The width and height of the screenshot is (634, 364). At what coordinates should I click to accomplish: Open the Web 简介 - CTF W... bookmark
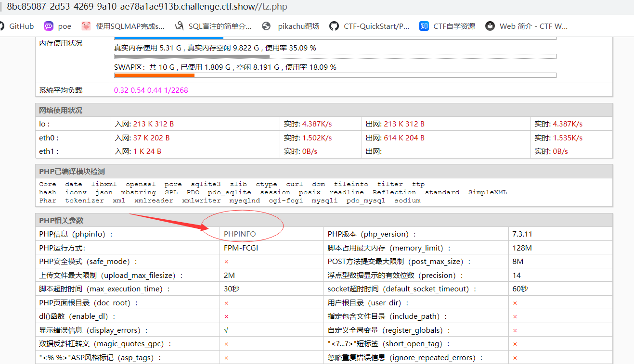(527, 26)
